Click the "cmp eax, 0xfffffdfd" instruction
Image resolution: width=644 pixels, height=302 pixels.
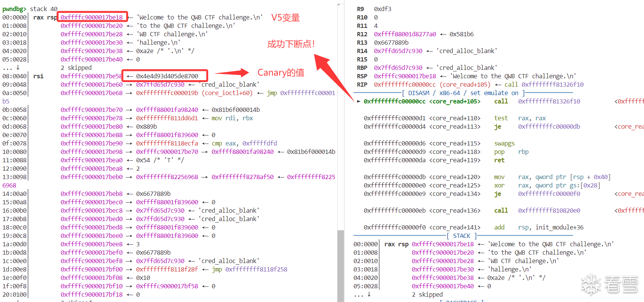tap(244, 143)
